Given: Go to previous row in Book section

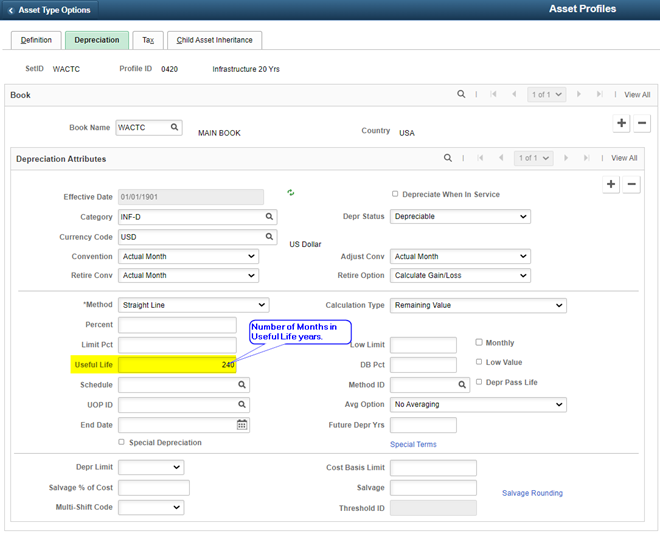Looking at the screenshot, I should pos(514,94).
